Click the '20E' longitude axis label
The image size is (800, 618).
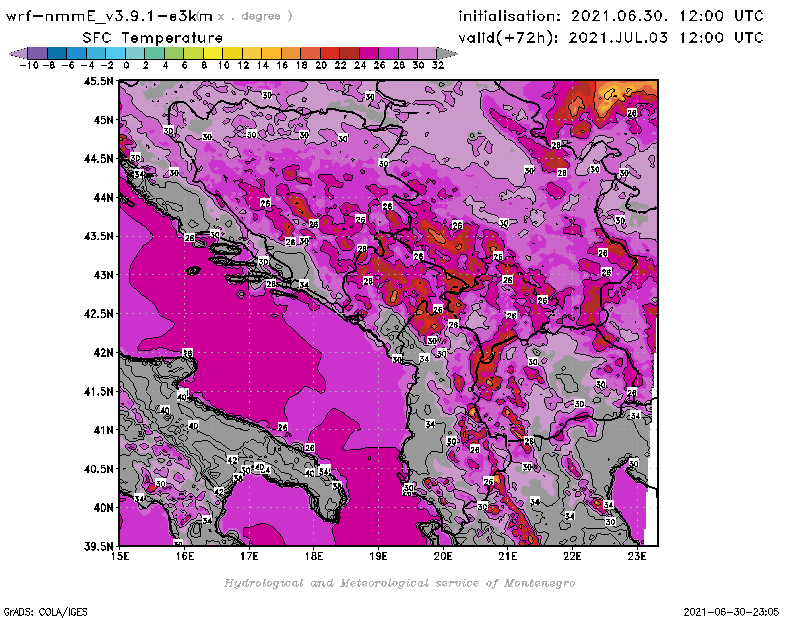[443, 556]
